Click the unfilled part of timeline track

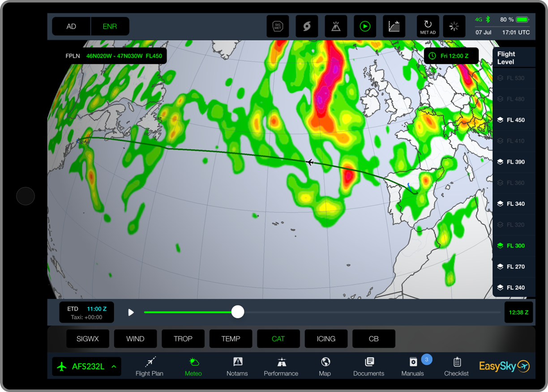pos(372,312)
